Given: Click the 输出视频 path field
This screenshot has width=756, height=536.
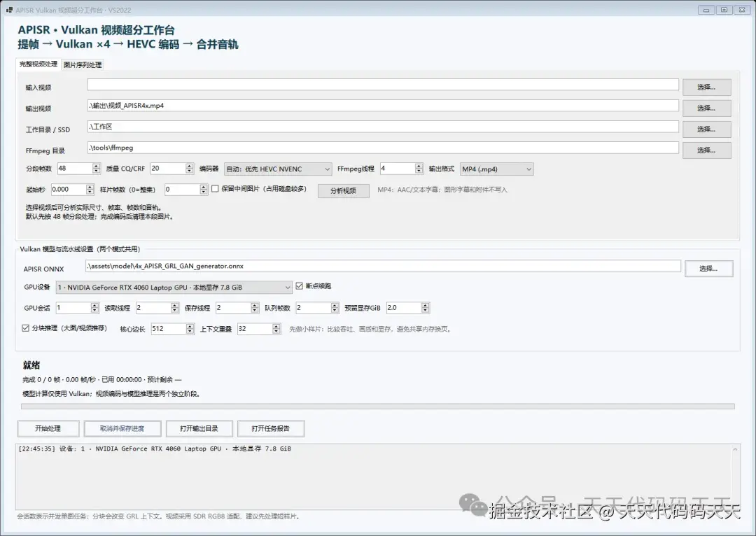Looking at the screenshot, I should (383, 106).
